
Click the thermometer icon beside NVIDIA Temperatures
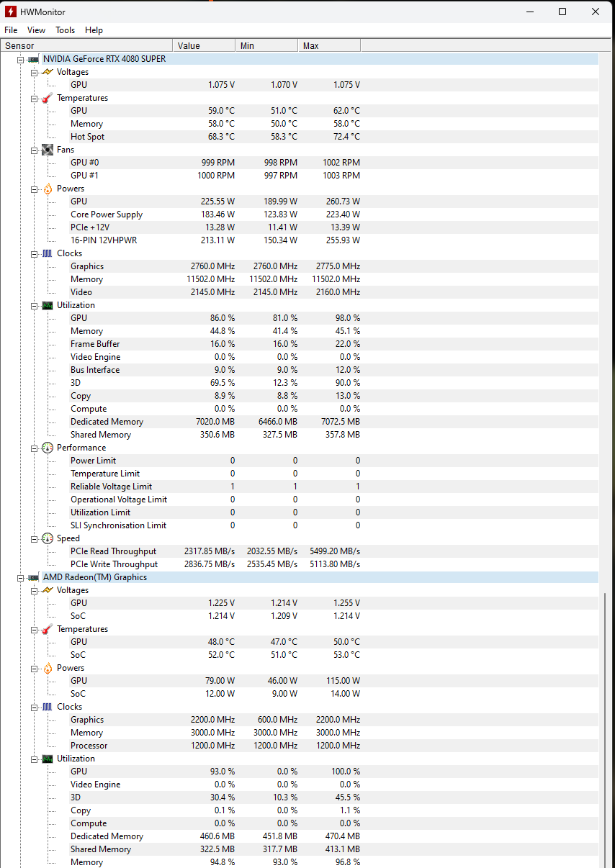pyautogui.click(x=48, y=98)
